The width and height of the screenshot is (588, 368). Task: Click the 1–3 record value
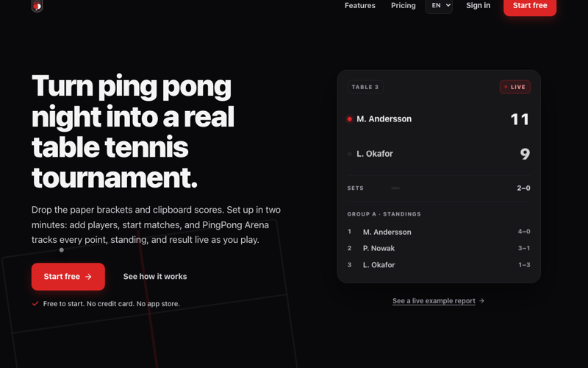pos(524,265)
